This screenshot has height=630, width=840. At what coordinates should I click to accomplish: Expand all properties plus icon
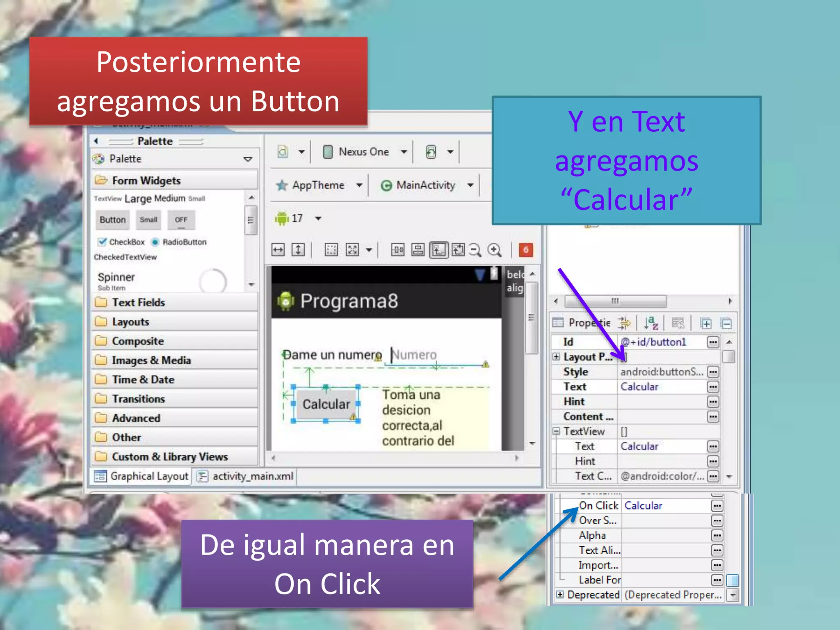[705, 323]
